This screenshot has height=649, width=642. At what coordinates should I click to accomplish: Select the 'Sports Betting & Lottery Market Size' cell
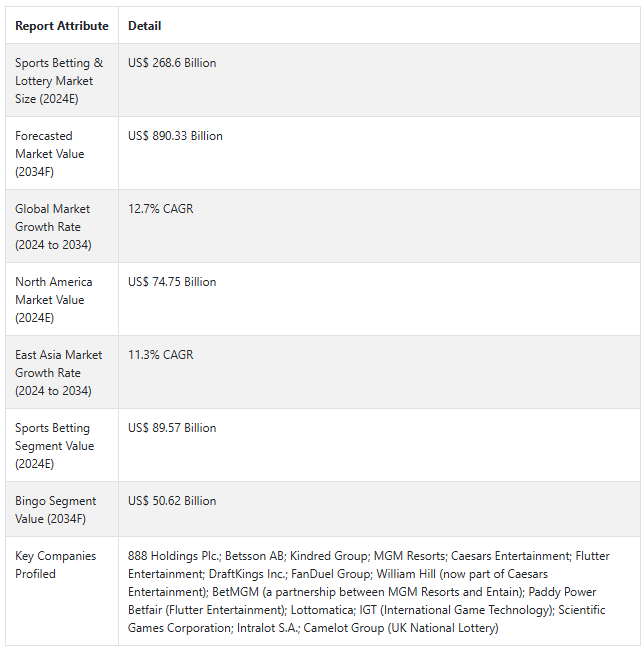point(59,81)
